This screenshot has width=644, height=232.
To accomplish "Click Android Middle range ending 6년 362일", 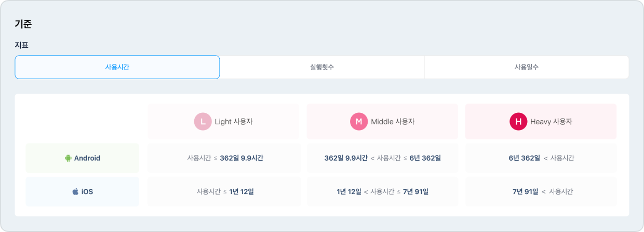I will click(x=382, y=158).
